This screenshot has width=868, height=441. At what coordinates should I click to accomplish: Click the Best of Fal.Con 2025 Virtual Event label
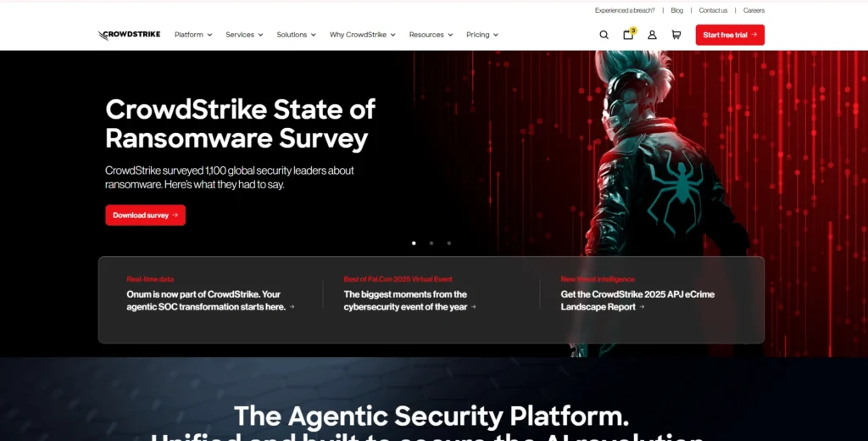(x=398, y=279)
